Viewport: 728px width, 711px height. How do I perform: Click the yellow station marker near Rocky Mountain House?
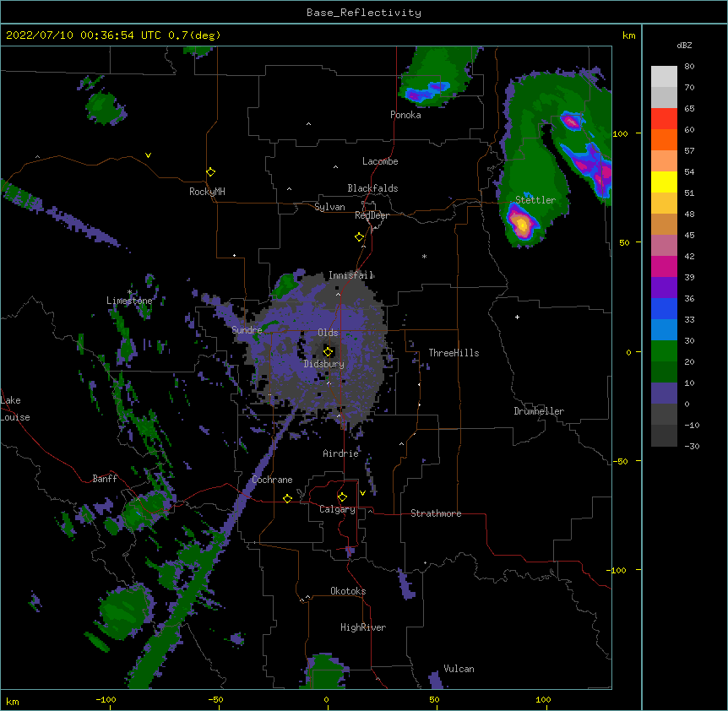pos(210,172)
